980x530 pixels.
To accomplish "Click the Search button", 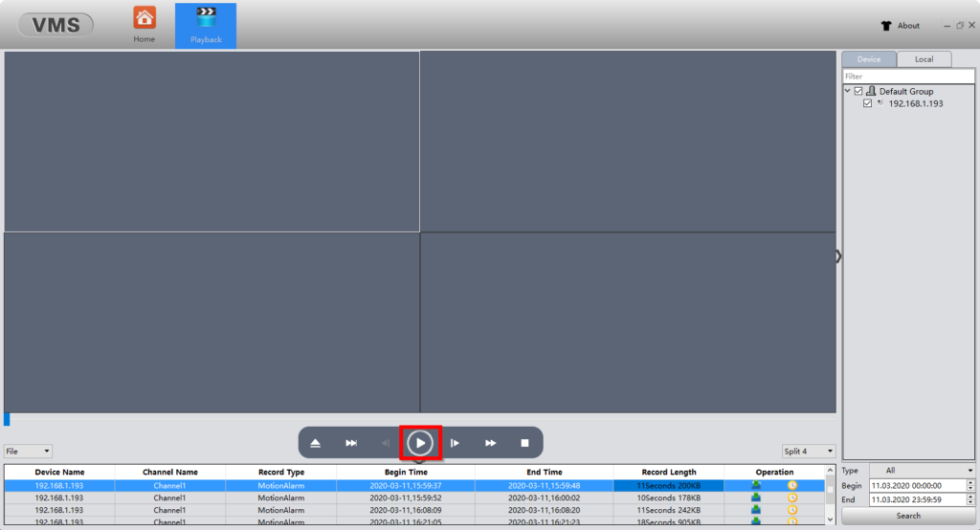I will pyautogui.click(x=908, y=517).
